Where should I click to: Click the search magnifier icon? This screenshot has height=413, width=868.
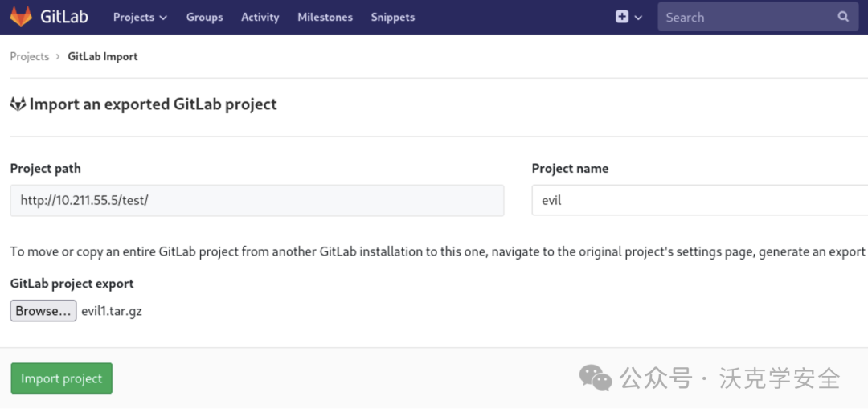coord(843,17)
